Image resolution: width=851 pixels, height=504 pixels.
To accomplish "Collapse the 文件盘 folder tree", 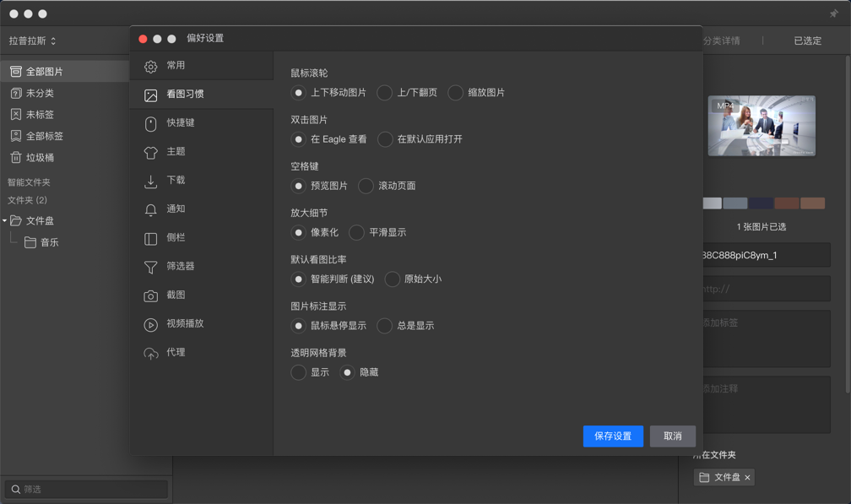I will tap(7, 220).
